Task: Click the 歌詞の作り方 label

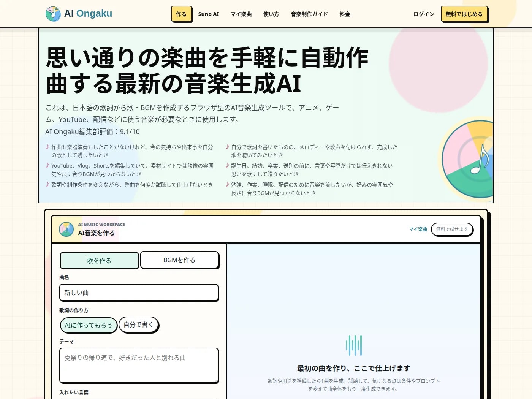Action: click(74, 310)
